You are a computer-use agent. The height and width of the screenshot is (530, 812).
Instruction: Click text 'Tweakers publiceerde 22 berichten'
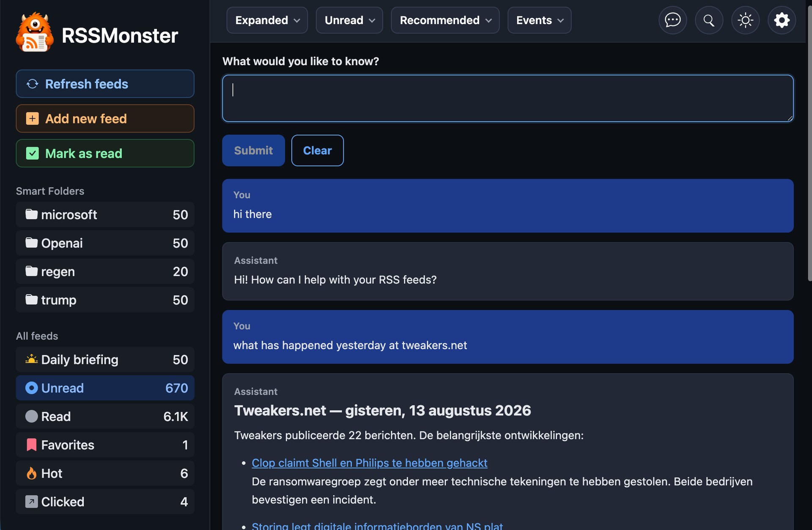[x=324, y=435]
